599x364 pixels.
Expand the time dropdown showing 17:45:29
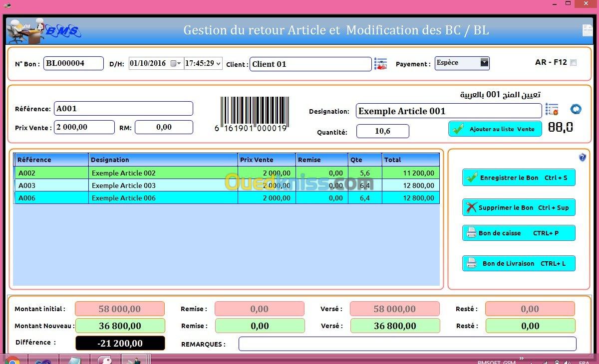click(218, 64)
